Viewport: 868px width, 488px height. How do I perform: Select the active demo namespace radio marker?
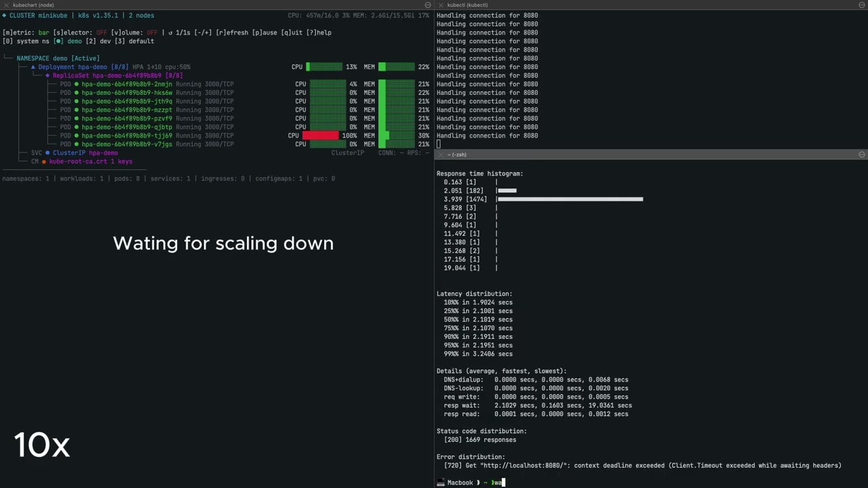click(x=58, y=41)
